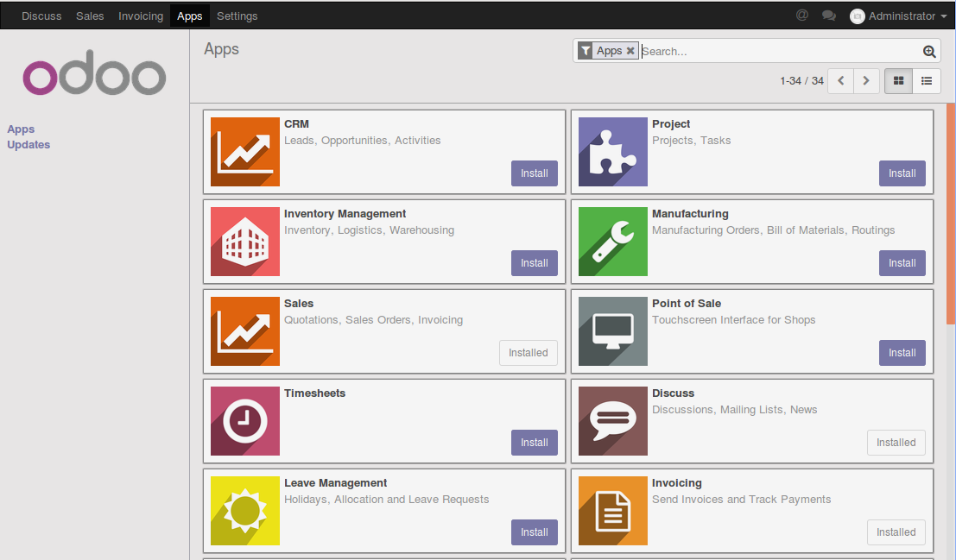Select the Manufacturing wrench icon
The image size is (956, 560).
(613, 242)
